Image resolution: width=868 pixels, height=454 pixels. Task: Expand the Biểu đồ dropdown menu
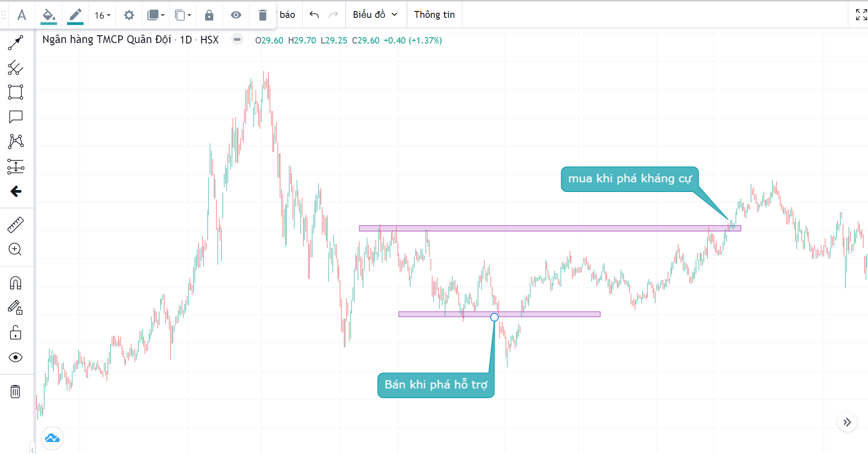click(x=375, y=15)
